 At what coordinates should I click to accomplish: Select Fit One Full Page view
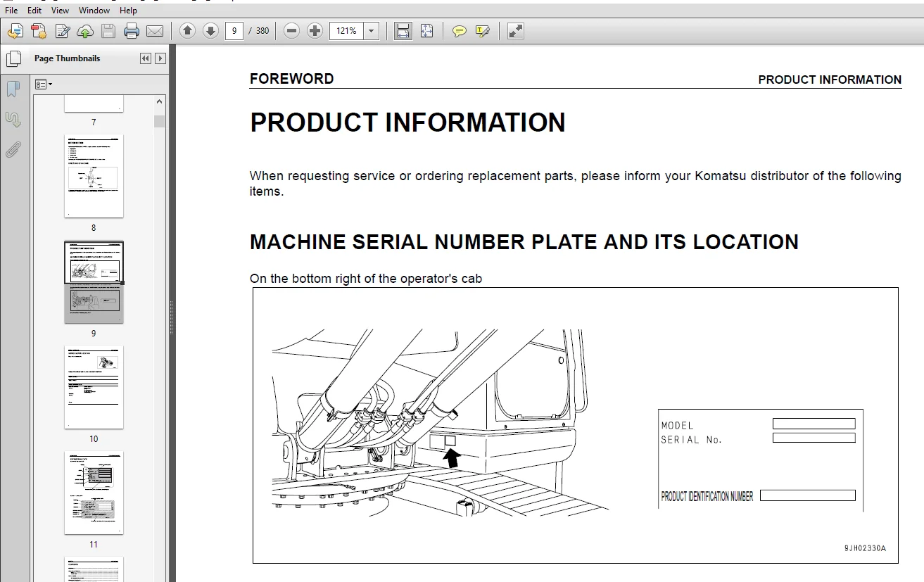point(426,31)
